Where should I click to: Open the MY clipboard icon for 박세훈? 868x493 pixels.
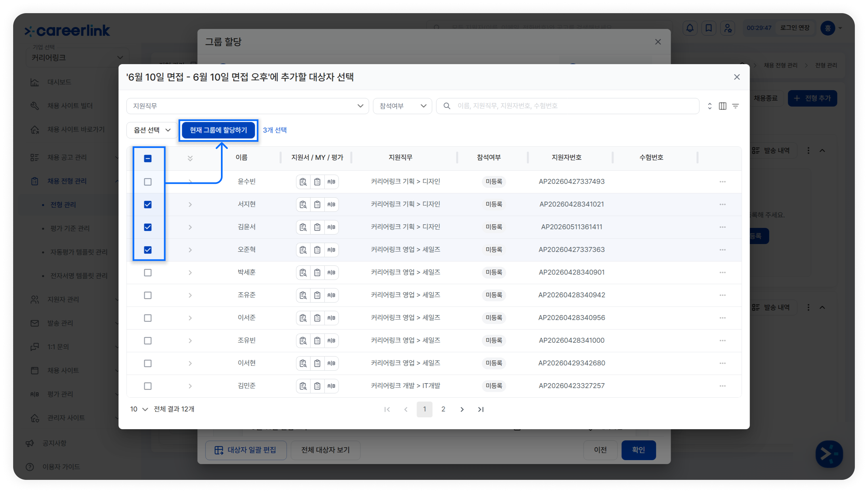(317, 273)
